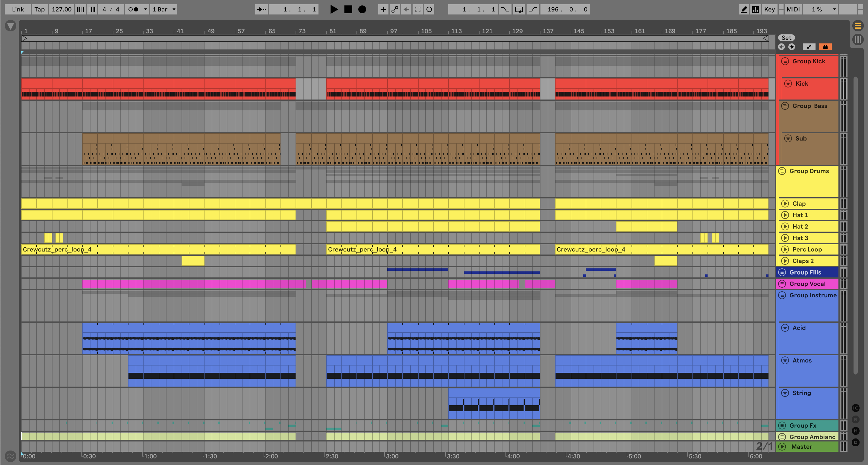Switch to Session View icon
This screenshot has height=465, width=868.
tap(857, 40)
